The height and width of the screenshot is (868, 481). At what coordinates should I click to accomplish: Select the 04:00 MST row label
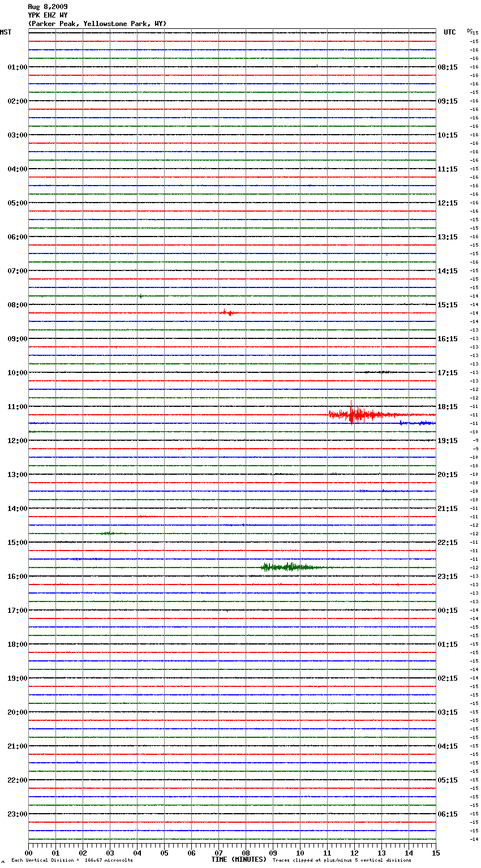(18, 169)
